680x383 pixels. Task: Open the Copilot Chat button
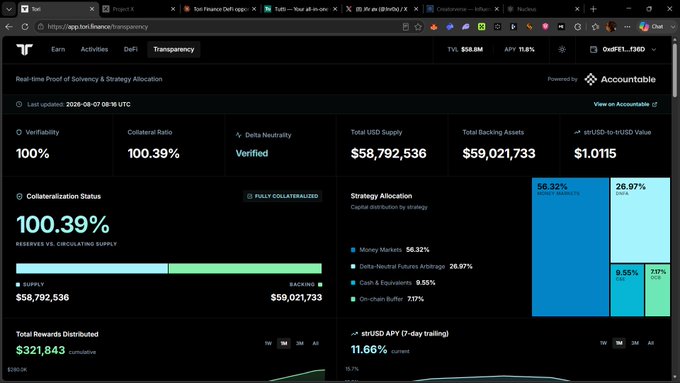[651, 27]
